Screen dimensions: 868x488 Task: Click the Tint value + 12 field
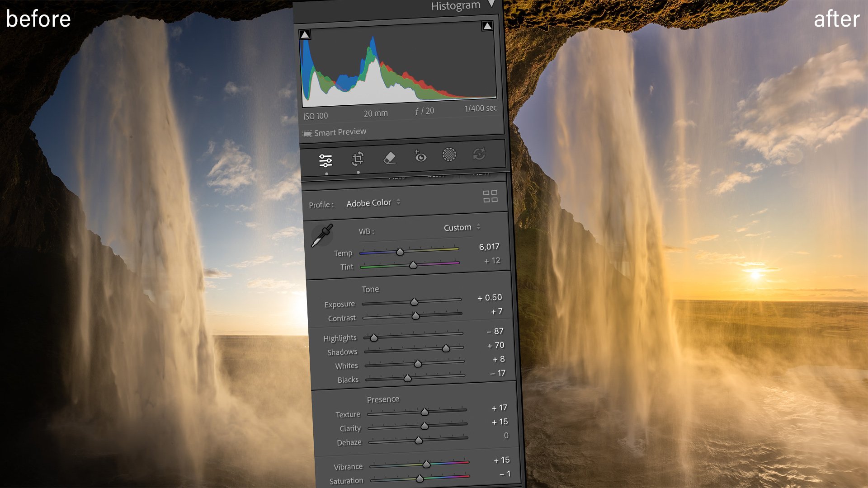pyautogui.click(x=492, y=261)
